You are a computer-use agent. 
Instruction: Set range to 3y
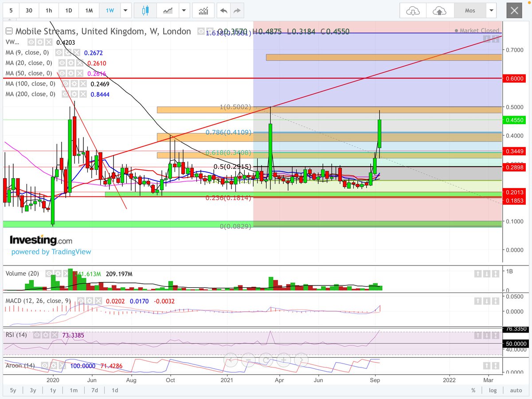tap(33, 390)
